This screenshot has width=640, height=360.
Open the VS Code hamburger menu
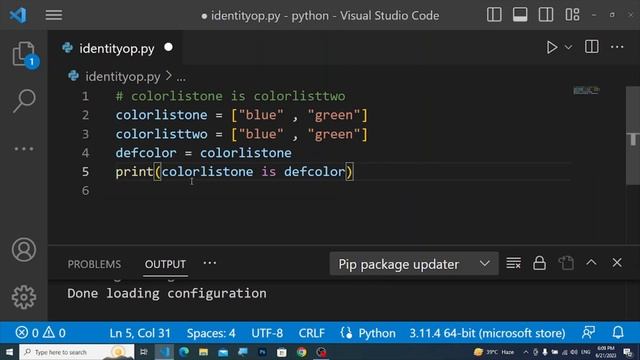pos(53,15)
